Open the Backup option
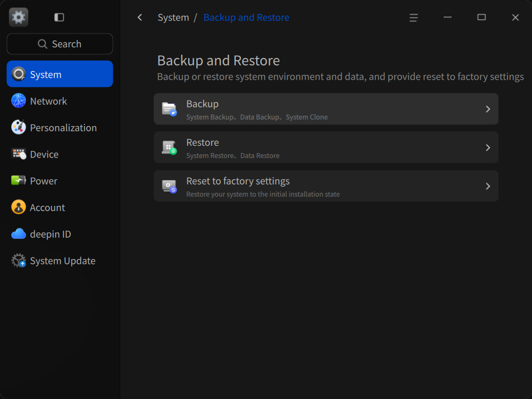 326,109
